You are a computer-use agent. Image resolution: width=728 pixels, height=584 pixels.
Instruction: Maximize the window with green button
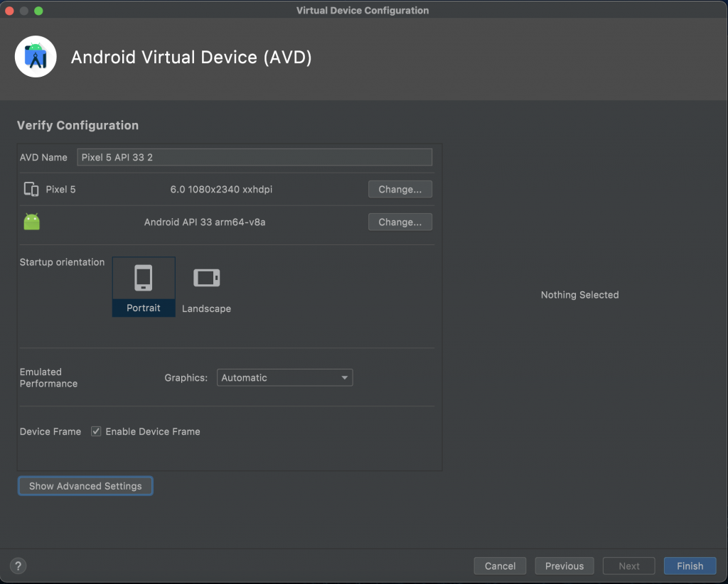pyautogui.click(x=38, y=11)
